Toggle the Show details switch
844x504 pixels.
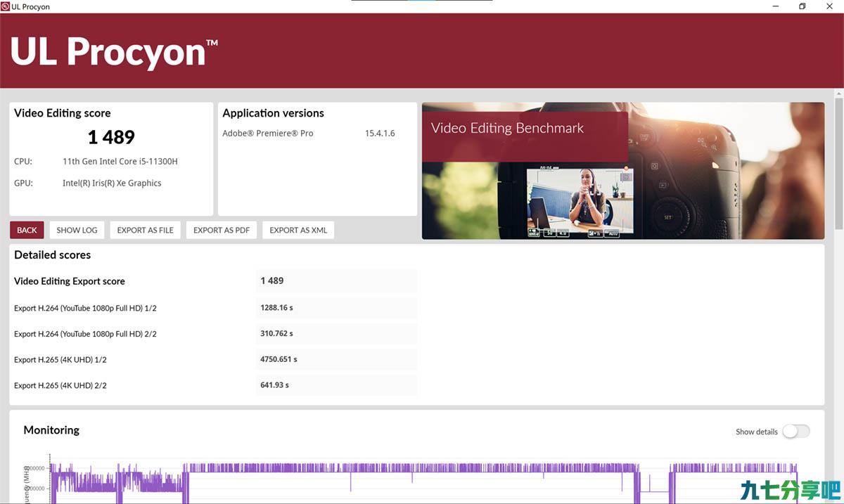point(796,432)
